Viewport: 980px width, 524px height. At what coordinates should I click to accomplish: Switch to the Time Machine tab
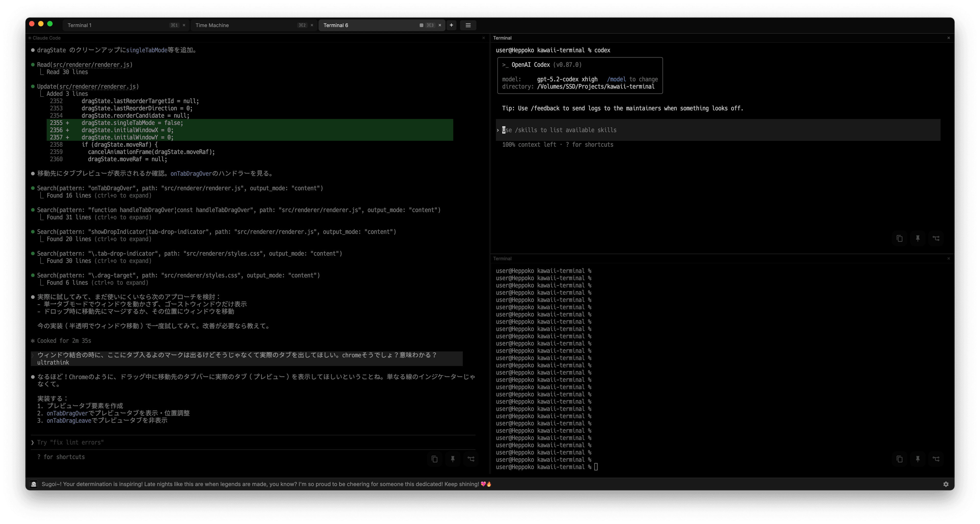[x=253, y=25]
